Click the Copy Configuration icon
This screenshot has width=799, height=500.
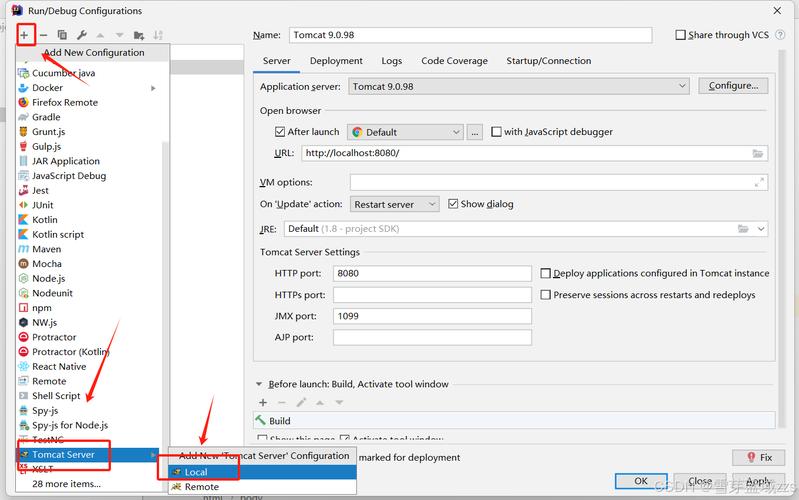click(62, 35)
